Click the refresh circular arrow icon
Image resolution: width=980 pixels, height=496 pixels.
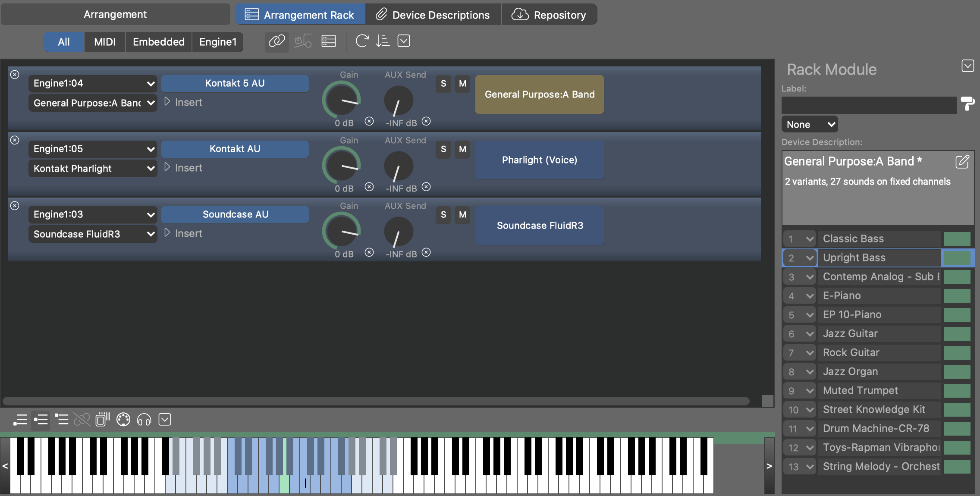point(362,41)
